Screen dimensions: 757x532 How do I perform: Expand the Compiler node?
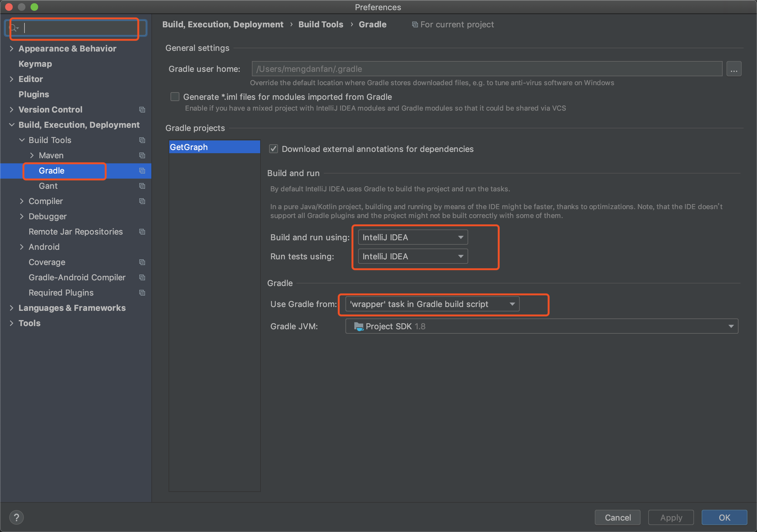(22, 201)
